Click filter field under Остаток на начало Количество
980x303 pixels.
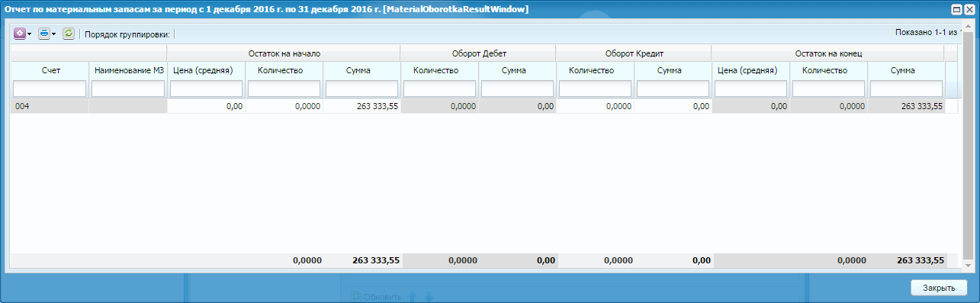click(x=284, y=89)
